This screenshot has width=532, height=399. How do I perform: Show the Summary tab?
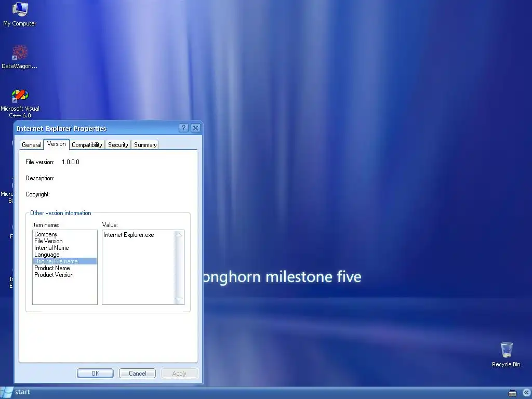click(145, 145)
